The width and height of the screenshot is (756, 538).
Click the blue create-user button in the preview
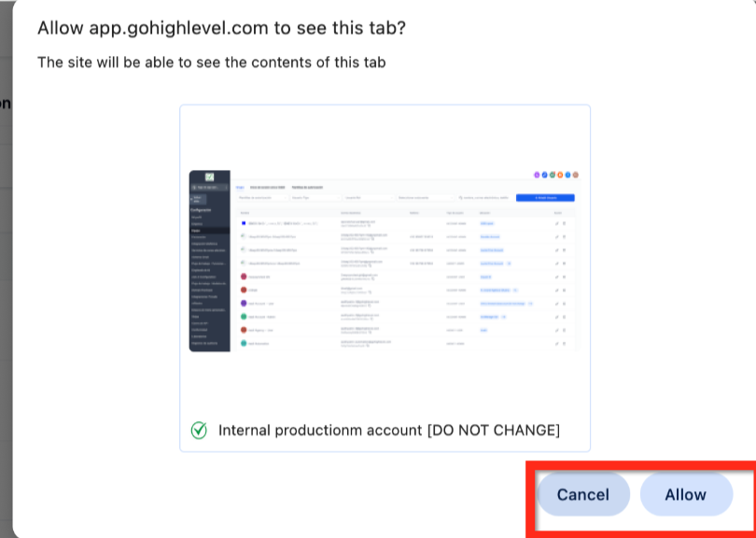point(546,197)
